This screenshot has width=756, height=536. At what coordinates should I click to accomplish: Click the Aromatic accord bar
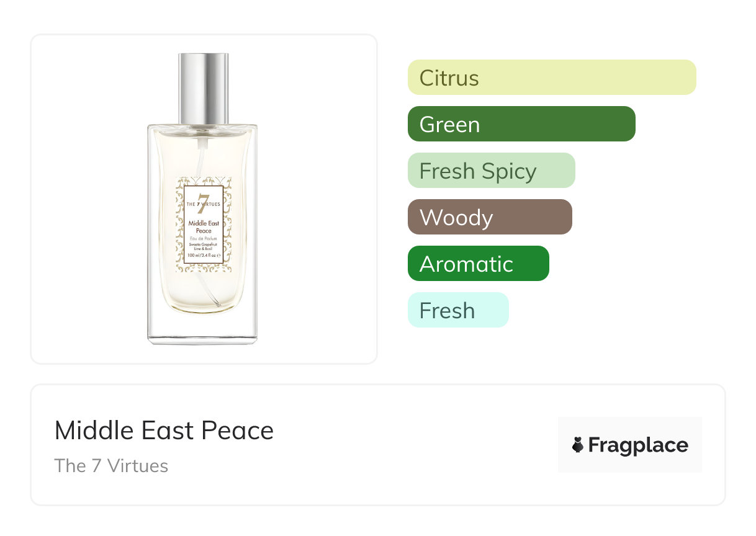(x=478, y=264)
